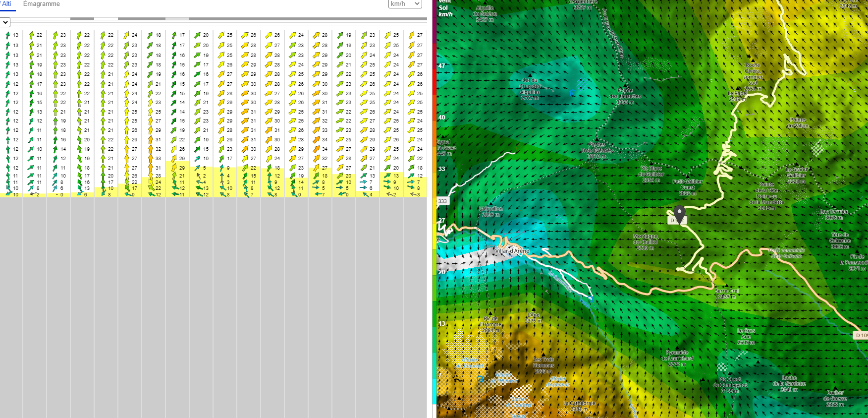
Task: Click the Pointe du Vallon label
Action: [x=798, y=123]
